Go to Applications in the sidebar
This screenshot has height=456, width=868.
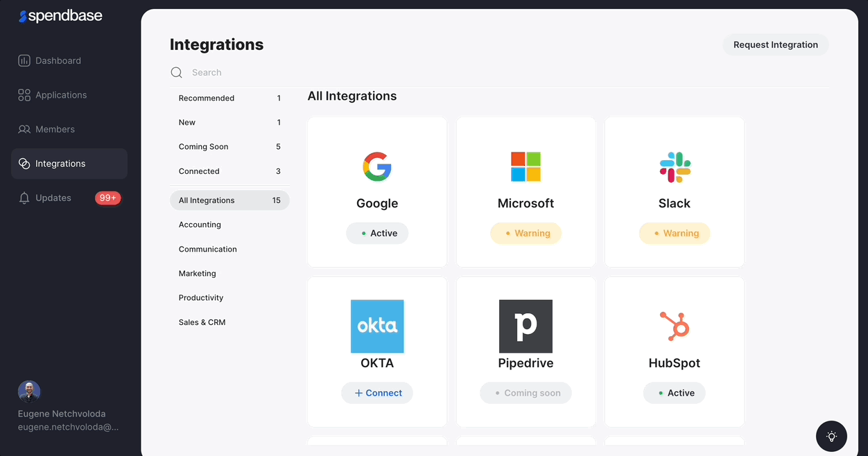click(x=61, y=95)
